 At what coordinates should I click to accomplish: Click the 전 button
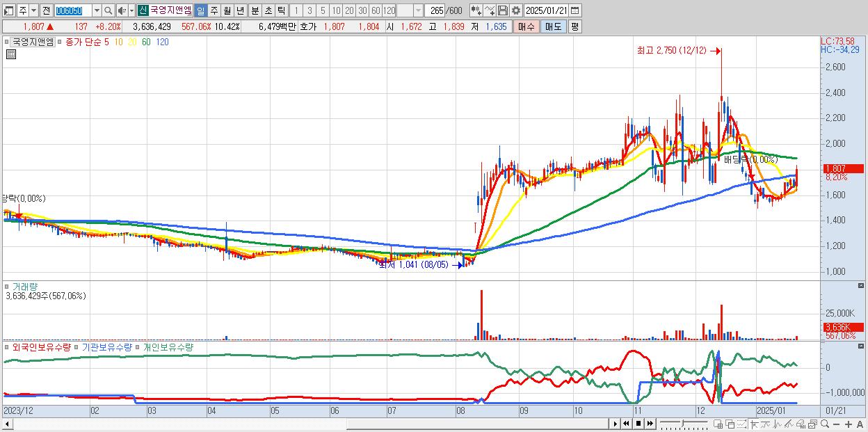(46, 10)
